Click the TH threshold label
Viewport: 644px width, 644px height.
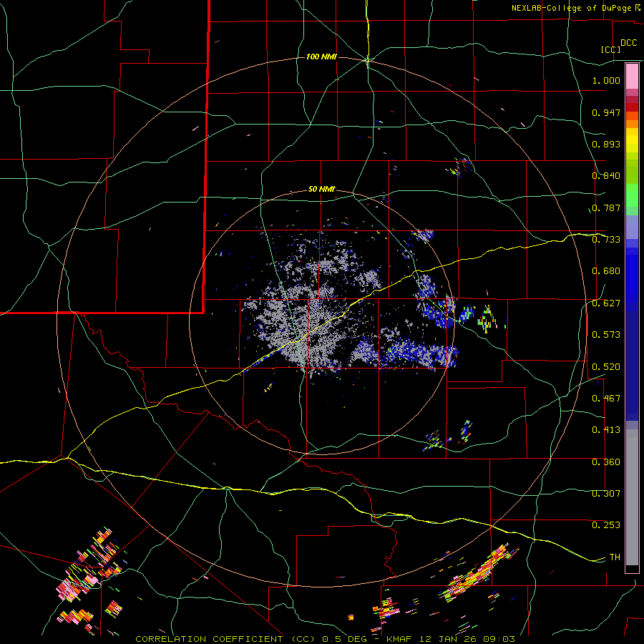[x=615, y=557]
